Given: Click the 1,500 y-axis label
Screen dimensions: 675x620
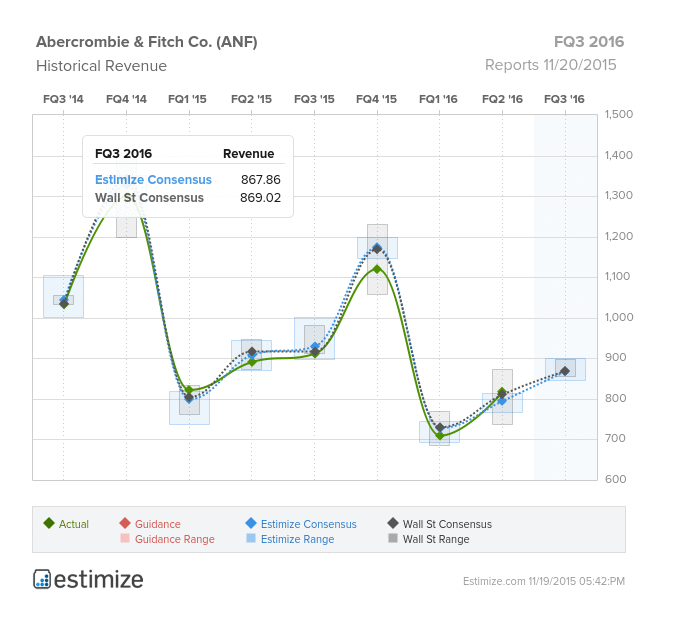Looking at the screenshot, I should point(619,114).
